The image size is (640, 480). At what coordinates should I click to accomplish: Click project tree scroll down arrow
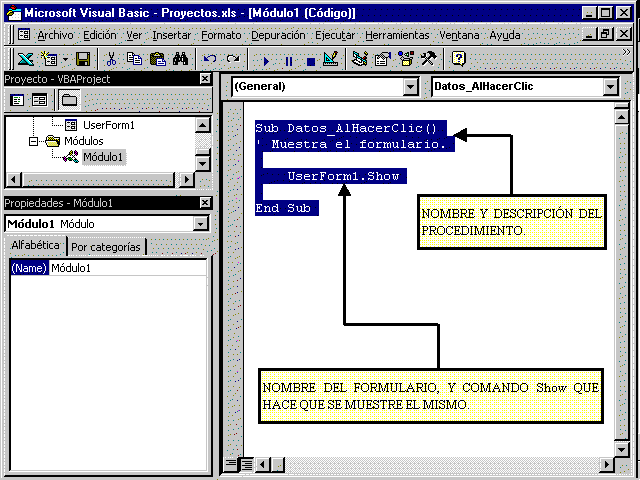203,164
